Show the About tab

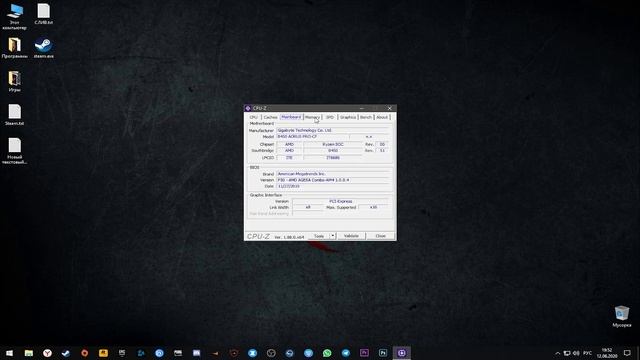[x=382, y=117]
